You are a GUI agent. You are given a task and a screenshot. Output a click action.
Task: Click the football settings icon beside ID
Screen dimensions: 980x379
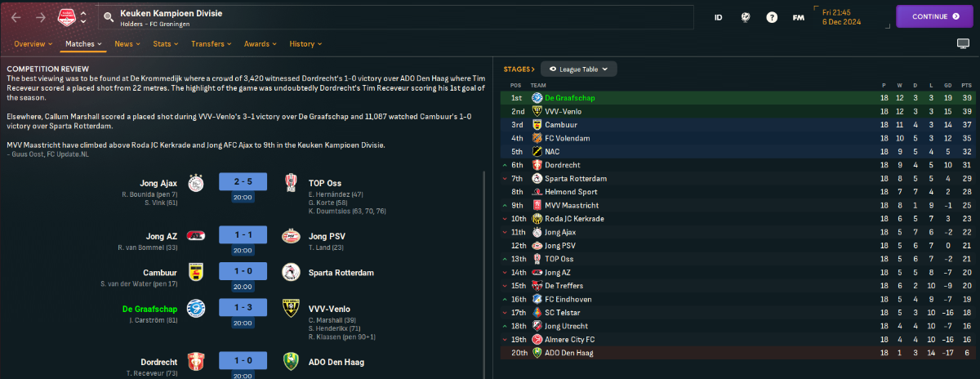coord(746,17)
